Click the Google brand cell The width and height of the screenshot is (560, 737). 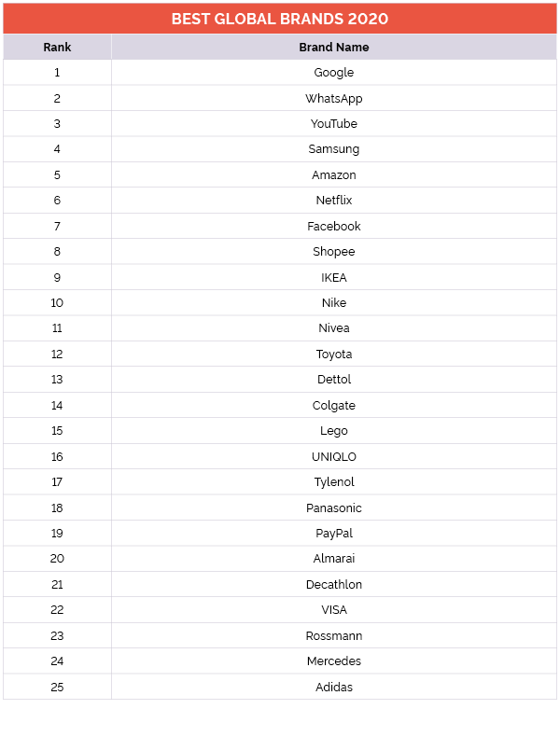tap(333, 73)
